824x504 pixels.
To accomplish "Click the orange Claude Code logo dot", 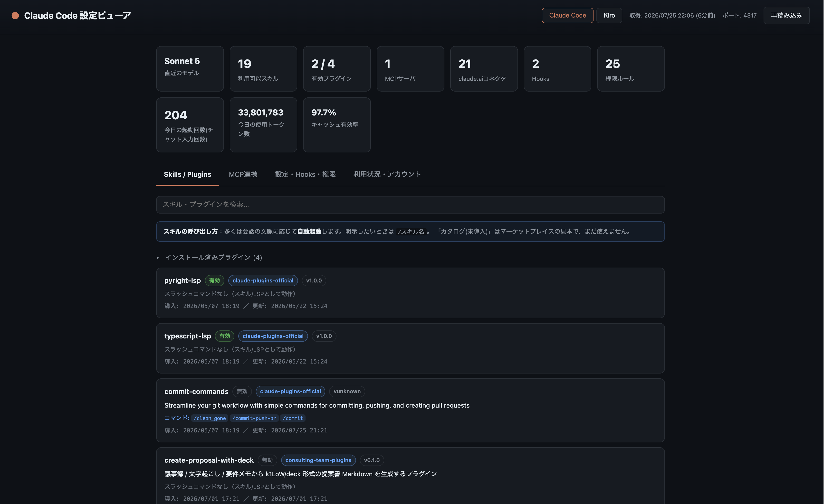I will click(x=15, y=15).
